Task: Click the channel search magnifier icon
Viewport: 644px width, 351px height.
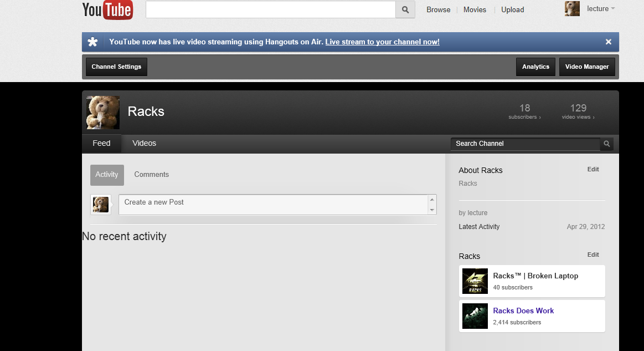Action: pos(607,144)
